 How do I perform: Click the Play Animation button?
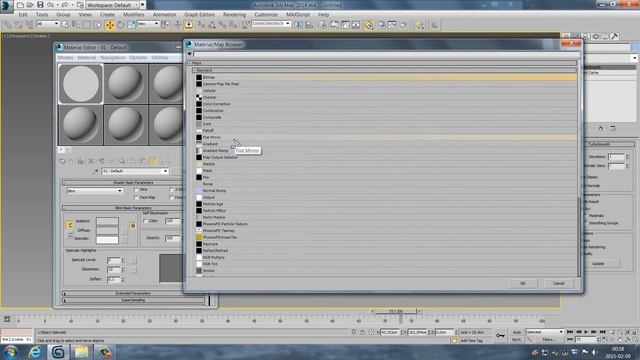pyautogui.click(x=587, y=332)
